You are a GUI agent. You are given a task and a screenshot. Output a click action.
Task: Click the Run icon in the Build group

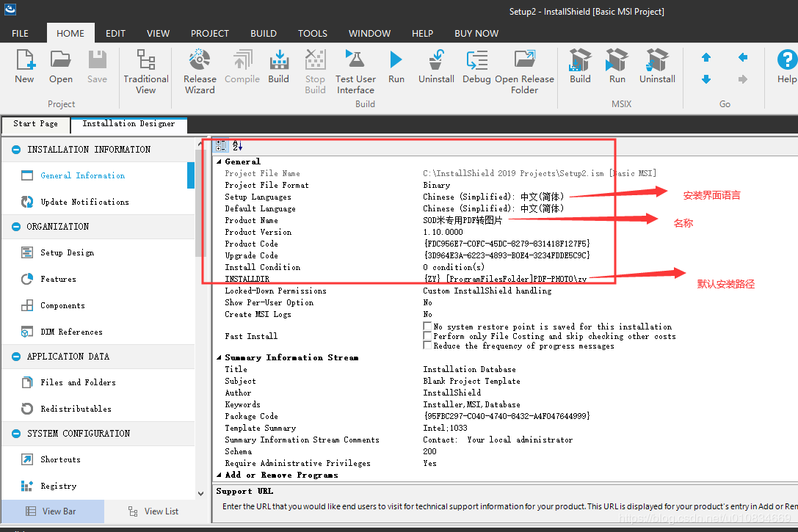(396, 65)
